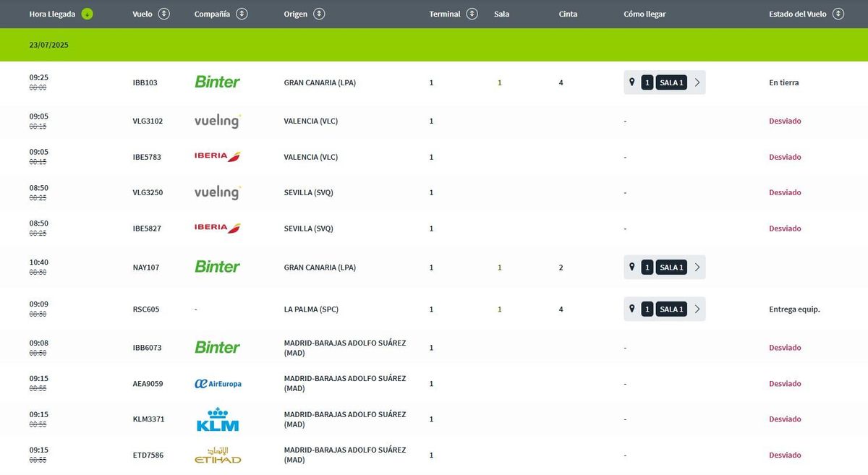Click the Vueling logo for flight VLG3102
This screenshot has height=475, width=868.
tap(218, 121)
